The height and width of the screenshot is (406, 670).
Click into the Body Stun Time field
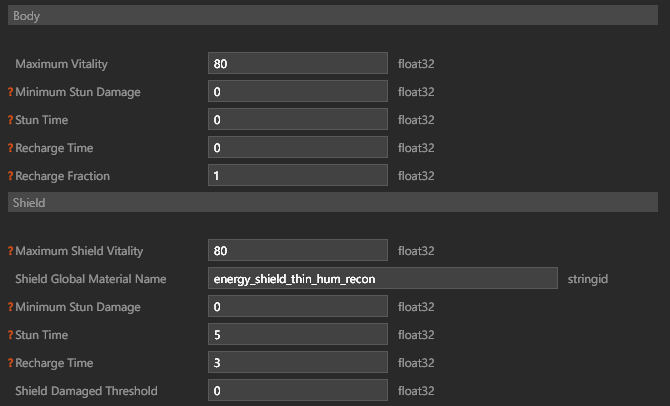point(298,119)
